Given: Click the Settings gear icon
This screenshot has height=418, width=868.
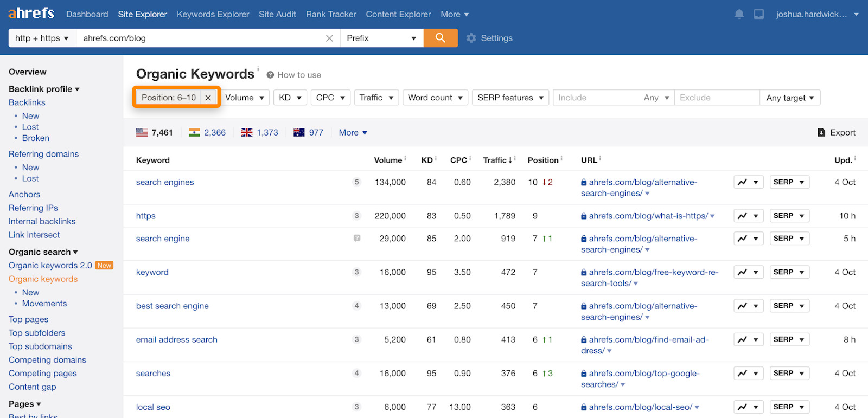Looking at the screenshot, I should (x=471, y=38).
